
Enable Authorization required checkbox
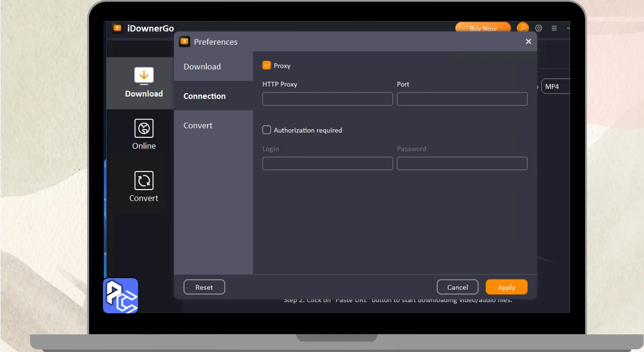267,130
